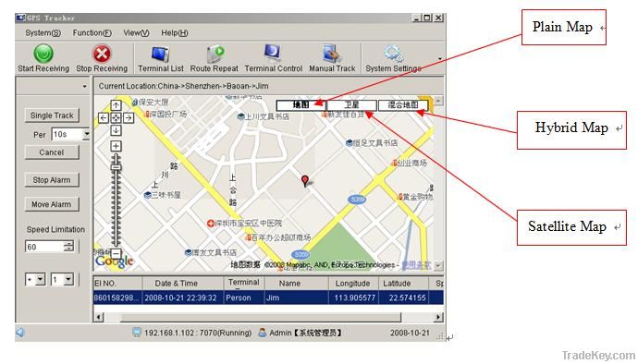The height and width of the screenshot is (364, 638).
Task: Open the small dropdown left of value 1
Action: click(x=40, y=279)
